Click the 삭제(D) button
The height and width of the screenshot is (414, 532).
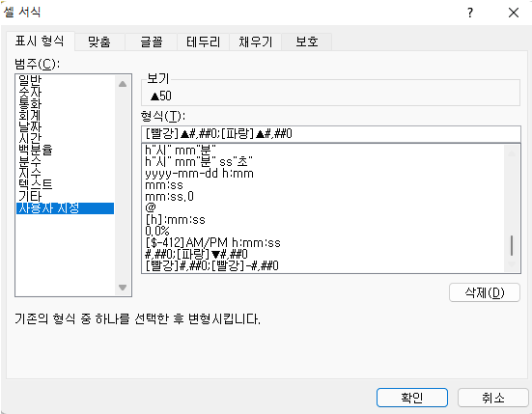pos(485,292)
